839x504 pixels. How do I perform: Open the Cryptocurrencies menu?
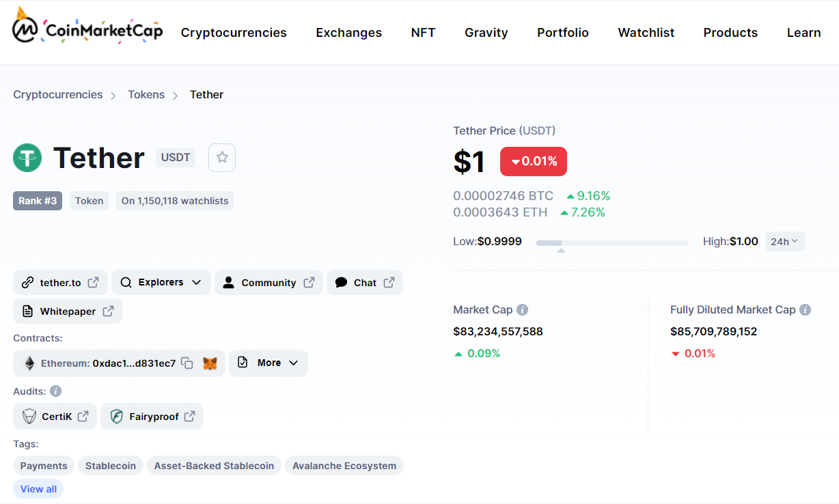[234, 33]
